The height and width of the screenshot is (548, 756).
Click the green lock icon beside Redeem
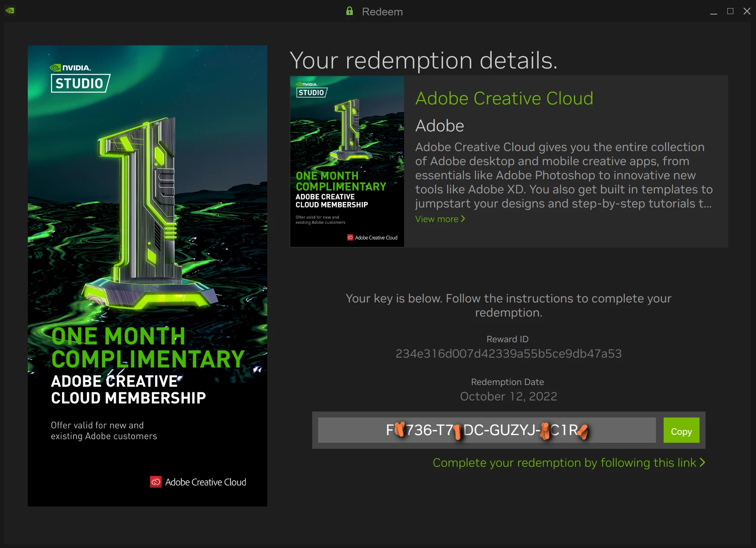349,11
